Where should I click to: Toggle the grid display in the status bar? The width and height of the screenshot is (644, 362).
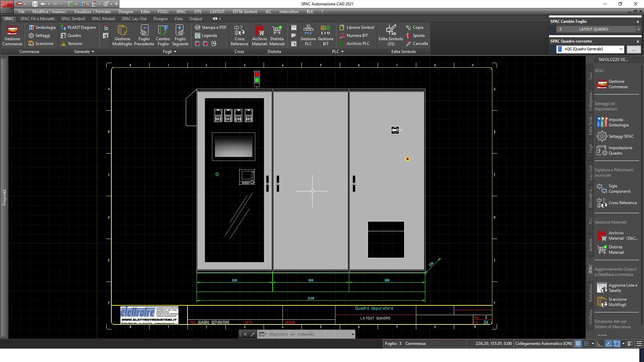[x=578, y=344]
